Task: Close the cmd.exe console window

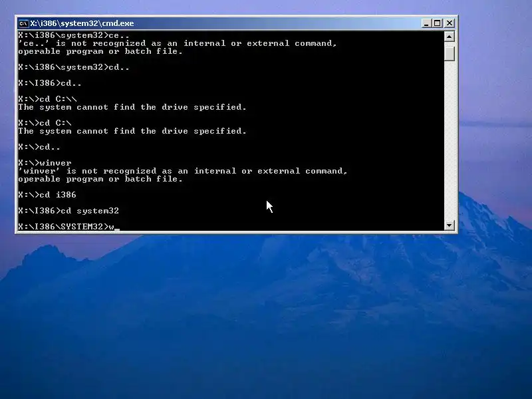Action: [x=450, y=23]
